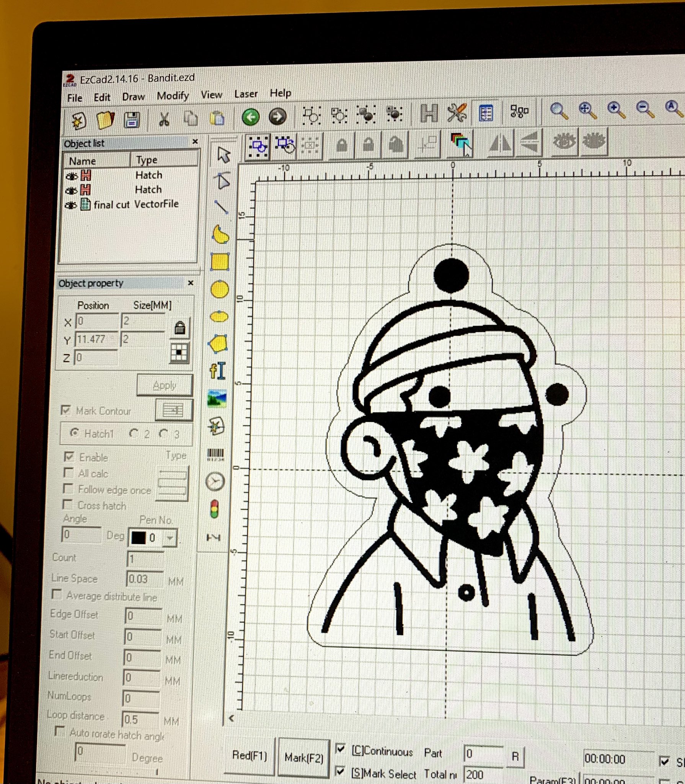Undo with the green back arrow
Viewport: 685px width, 784px height.
click(251, 117)
